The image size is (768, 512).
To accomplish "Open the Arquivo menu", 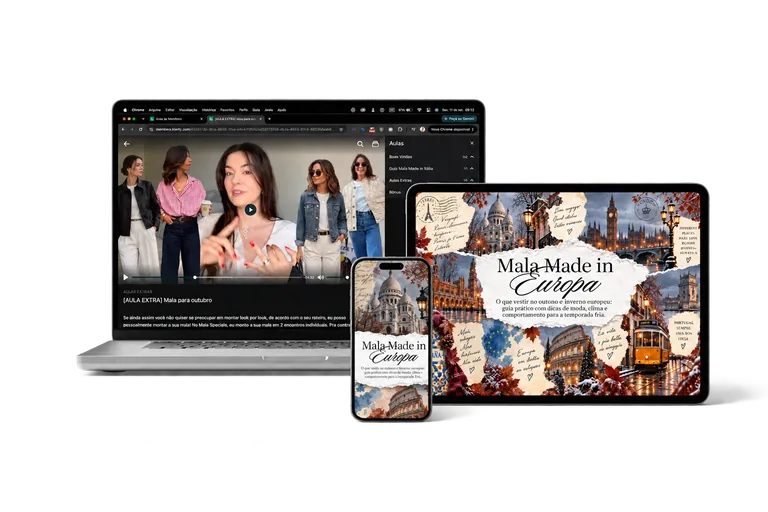I will (155, 110).
